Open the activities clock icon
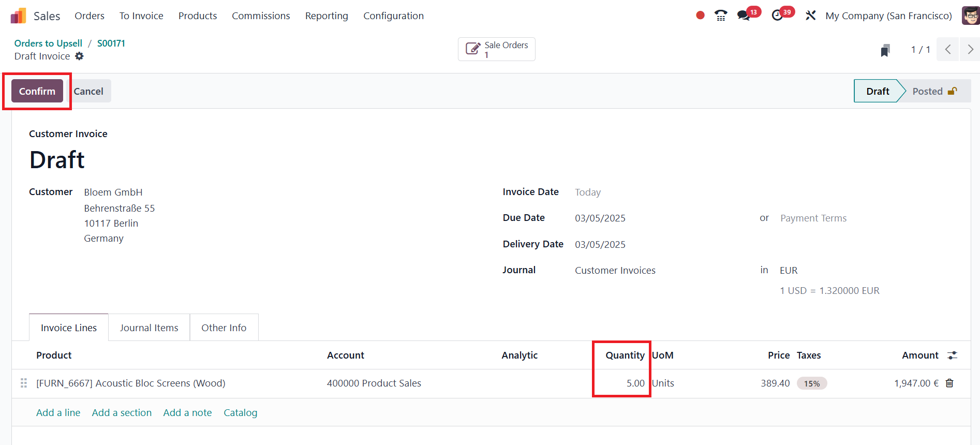The image size is (980, 445). (777, 16)
